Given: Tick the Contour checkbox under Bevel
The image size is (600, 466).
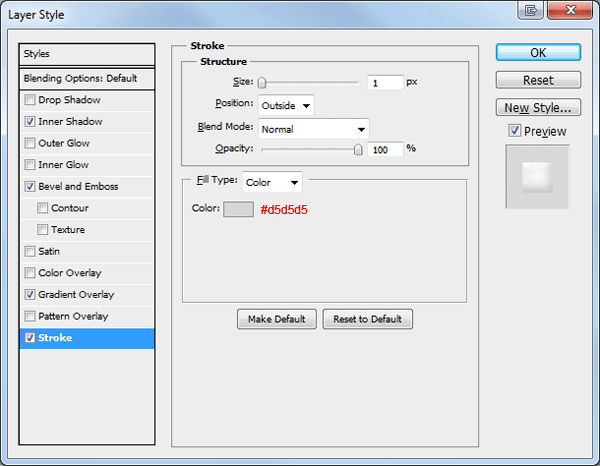Looking at the screenshot, I should point(42,208).
